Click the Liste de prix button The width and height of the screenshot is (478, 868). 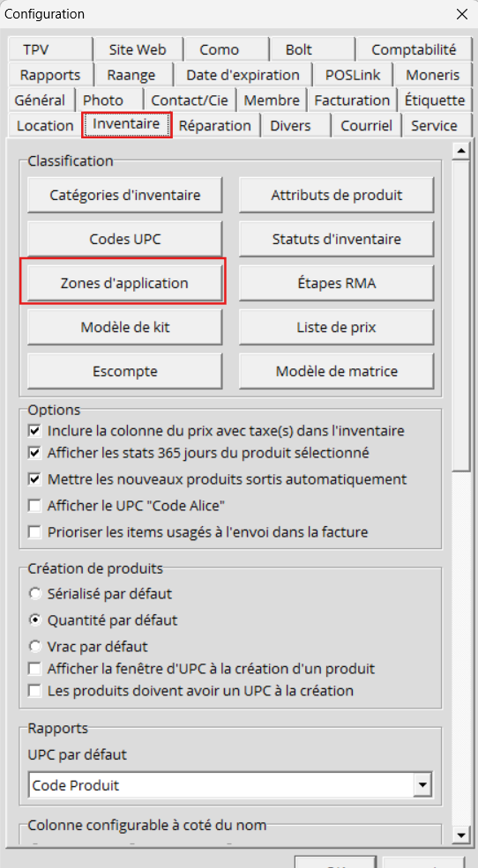pyautogui.click(x=336, y=327)
